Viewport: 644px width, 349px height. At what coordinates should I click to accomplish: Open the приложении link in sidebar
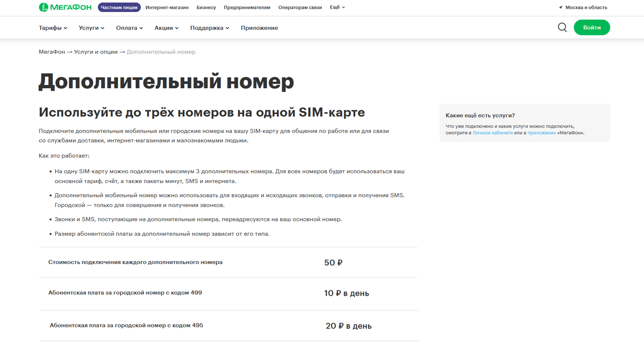pyautogui.click(x=541, y=133)
